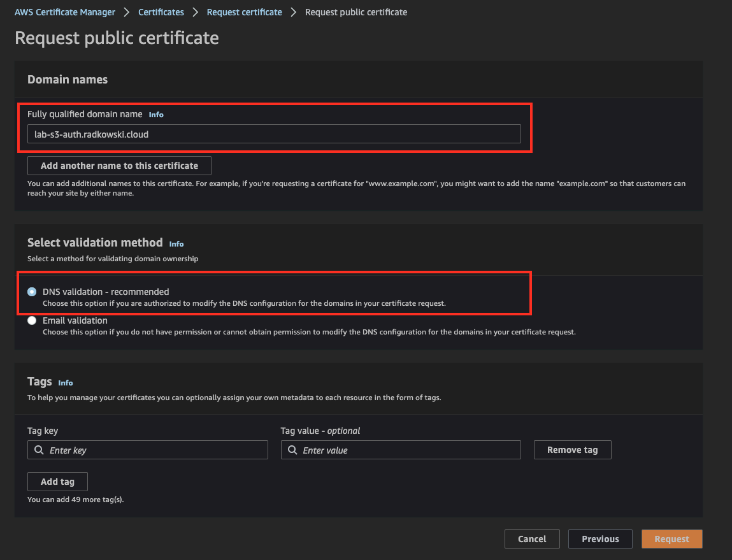
Task: Open Info link next to Fully qualified domain name
Action: tap(156, 114)
